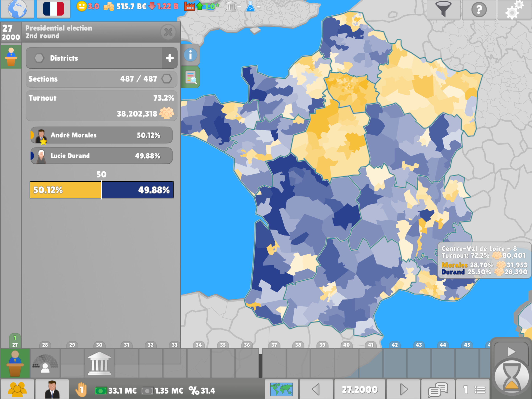
Task: Show info panel with blue i icon
Action: pyautogui.click(x=190, y=55)
